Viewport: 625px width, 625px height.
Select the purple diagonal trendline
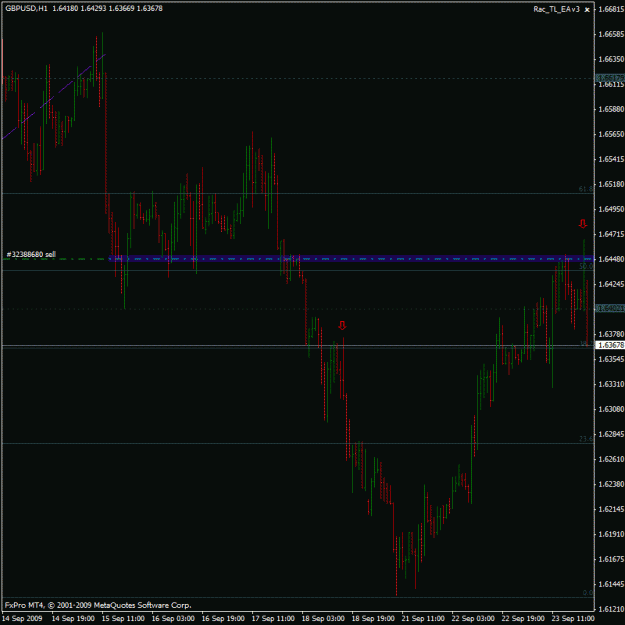[x=53, y=96]
